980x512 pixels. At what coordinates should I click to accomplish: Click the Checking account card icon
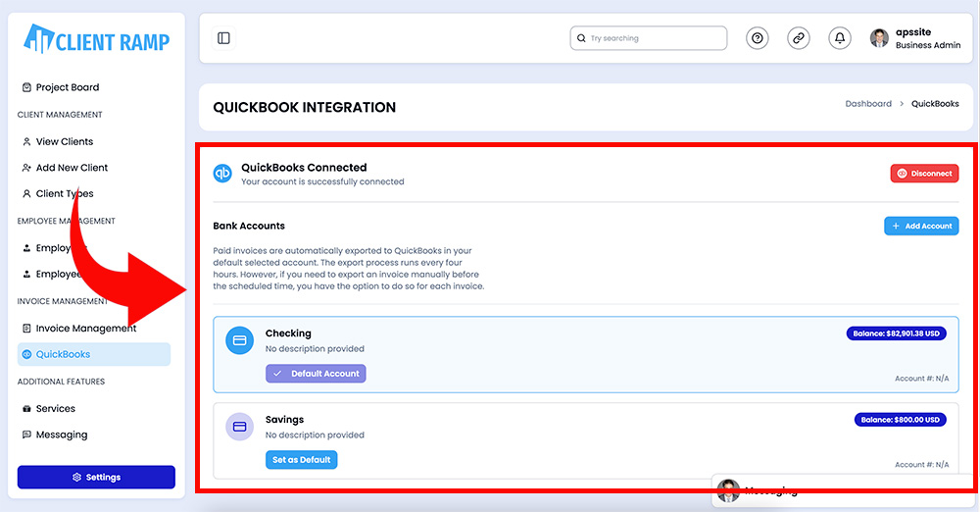239,340
